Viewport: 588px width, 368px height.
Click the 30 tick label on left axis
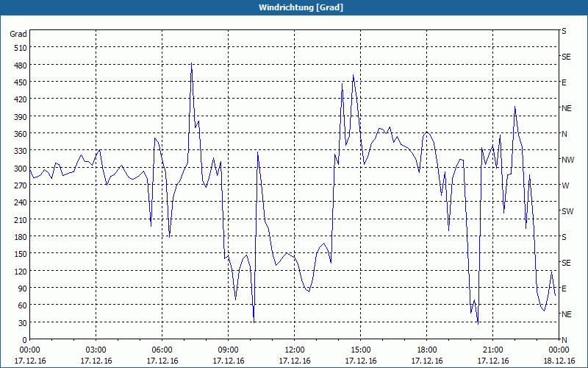coord(21,323)
